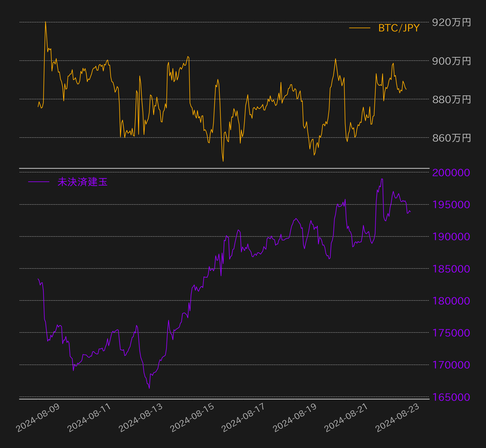Click the 880万円 y-axis label
Image resolution: width=486 pixels, height=448 pixels.
[x=451, y=100]
